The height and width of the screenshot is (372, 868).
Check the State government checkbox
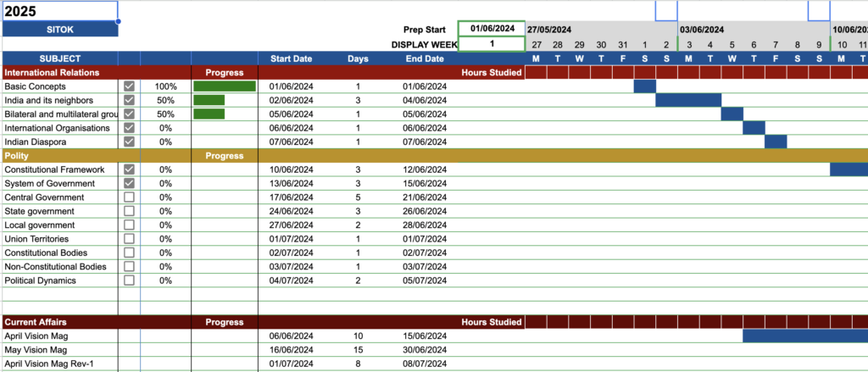click(129, 211)
